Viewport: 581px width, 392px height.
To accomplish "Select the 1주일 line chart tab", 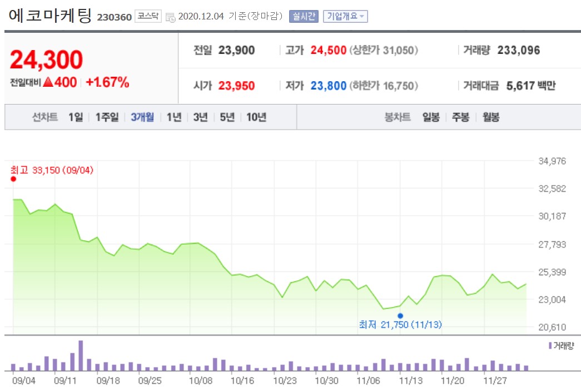I will click(107, 117).
